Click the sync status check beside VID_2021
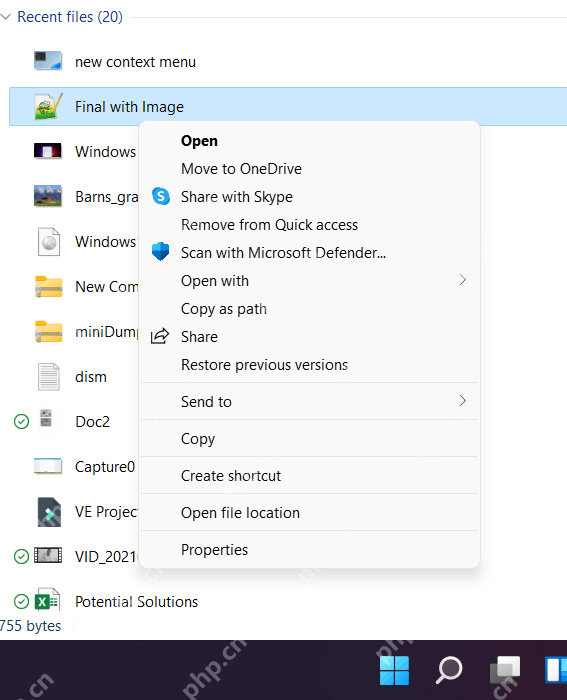Viewport: 567px width, 700px height. [21, 557]
